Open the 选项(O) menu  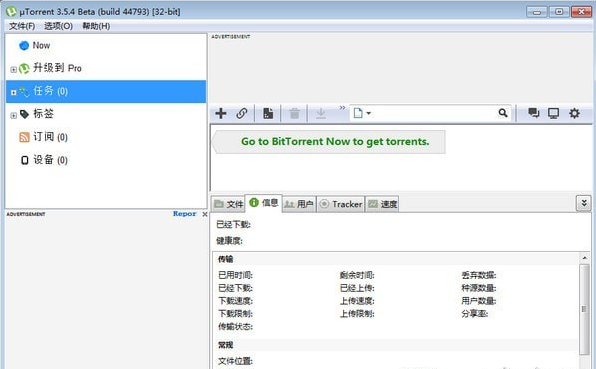click(58, 26)
